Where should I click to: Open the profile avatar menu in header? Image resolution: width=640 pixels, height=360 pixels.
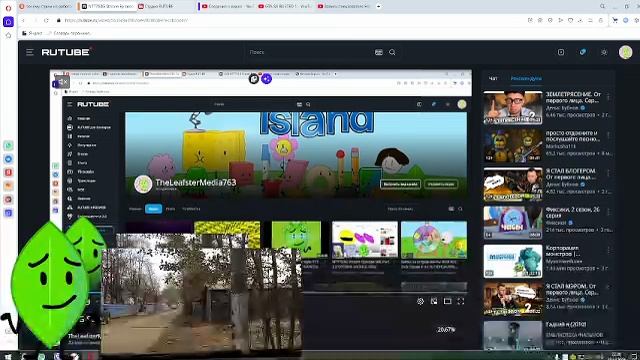(625, 52)
